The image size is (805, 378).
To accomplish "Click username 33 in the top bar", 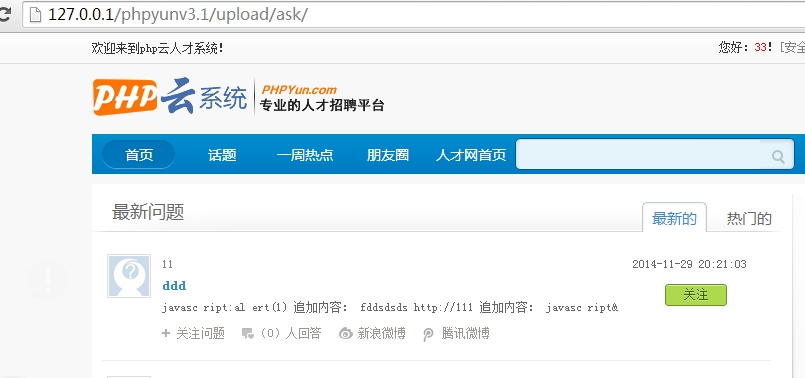I will click(760, 48).
